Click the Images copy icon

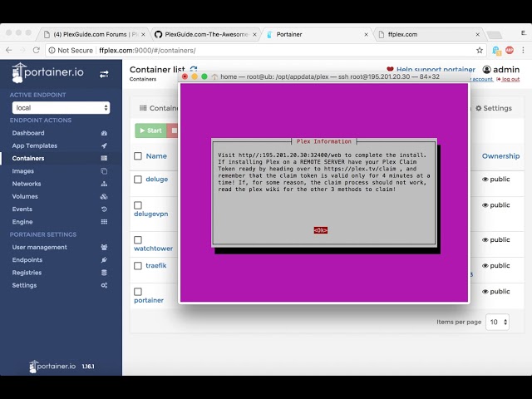[x=104, y=171]
